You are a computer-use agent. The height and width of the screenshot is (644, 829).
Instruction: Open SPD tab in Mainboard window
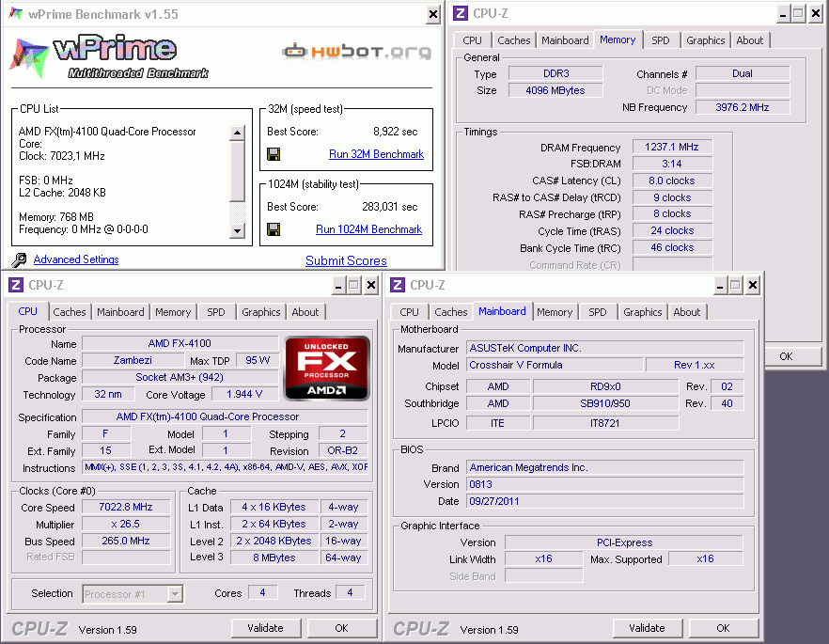[x=598, y=312]
